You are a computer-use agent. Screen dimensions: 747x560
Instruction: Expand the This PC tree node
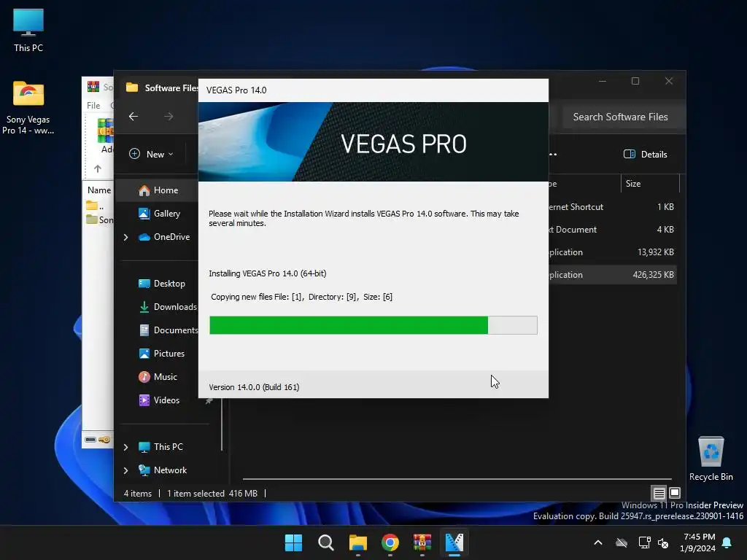pyautogui.click(x=125, y=447)
